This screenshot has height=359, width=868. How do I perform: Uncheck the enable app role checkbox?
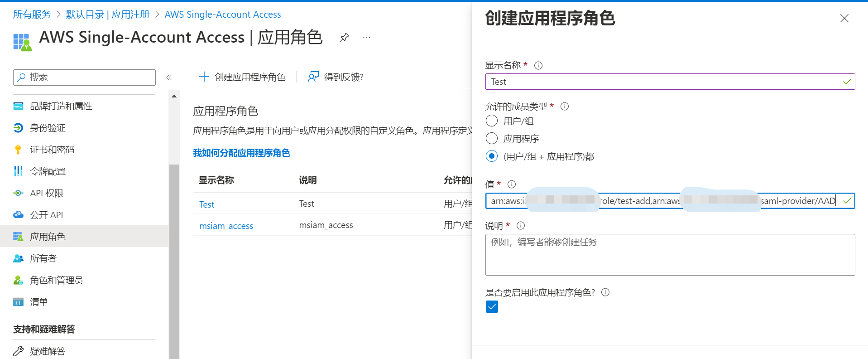point(492,307)
